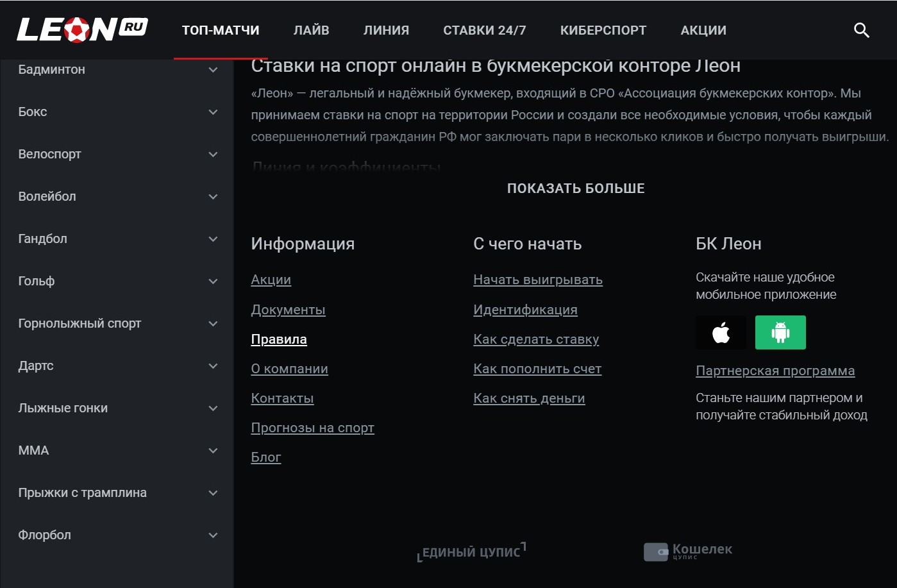Expand the Бадминтон chevron

(x=214, y=70)
